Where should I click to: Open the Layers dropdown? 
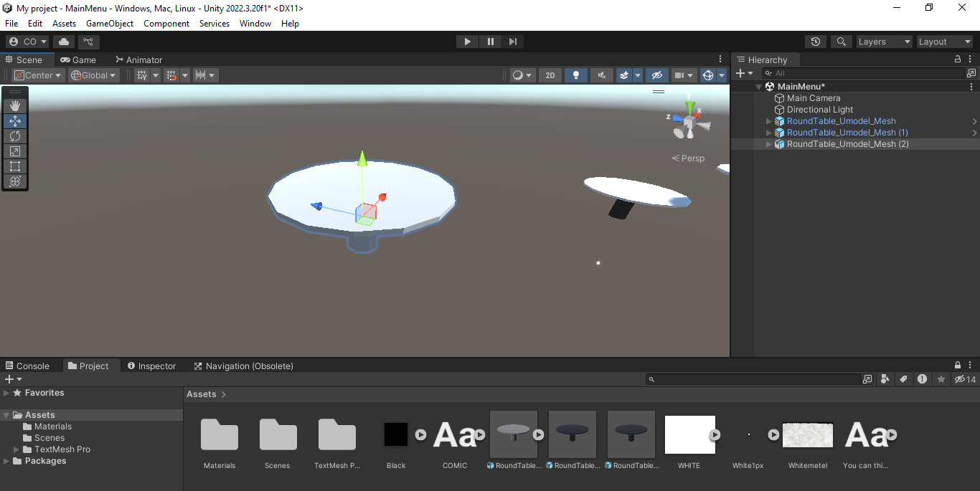[x=884, y=41]
